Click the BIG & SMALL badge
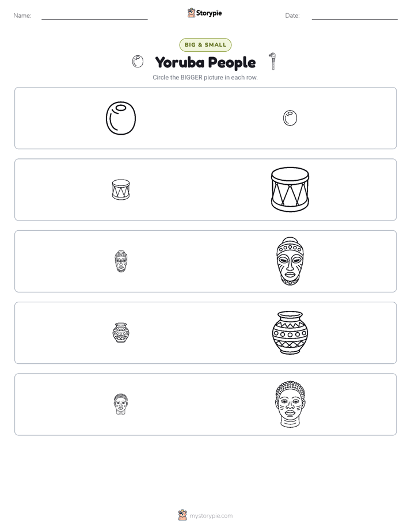411x532 pixels. (205, 45)
